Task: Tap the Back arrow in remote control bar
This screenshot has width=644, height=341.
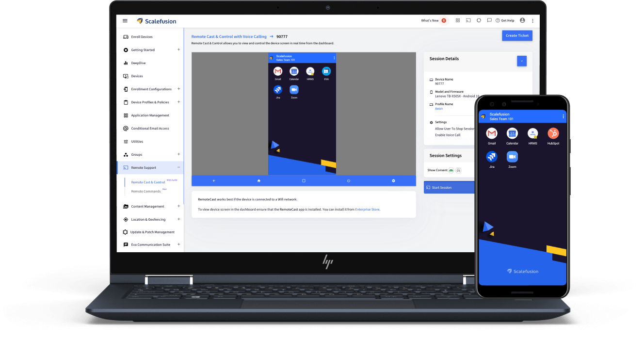Action: point(213,180)
